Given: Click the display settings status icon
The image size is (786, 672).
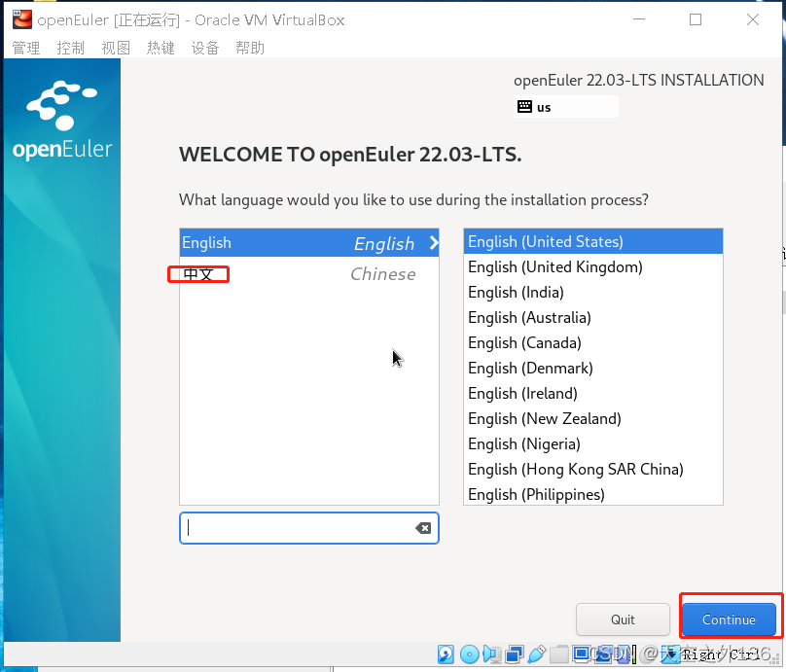Looking at the screenshot, I should (x=582, y=654).
